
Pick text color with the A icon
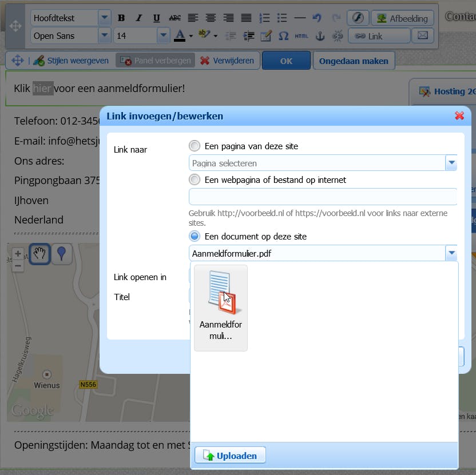coord(180,36)
